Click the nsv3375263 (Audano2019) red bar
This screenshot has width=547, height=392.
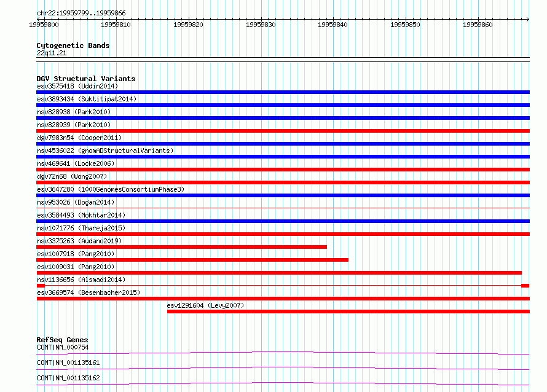click(x=182, y=247)
